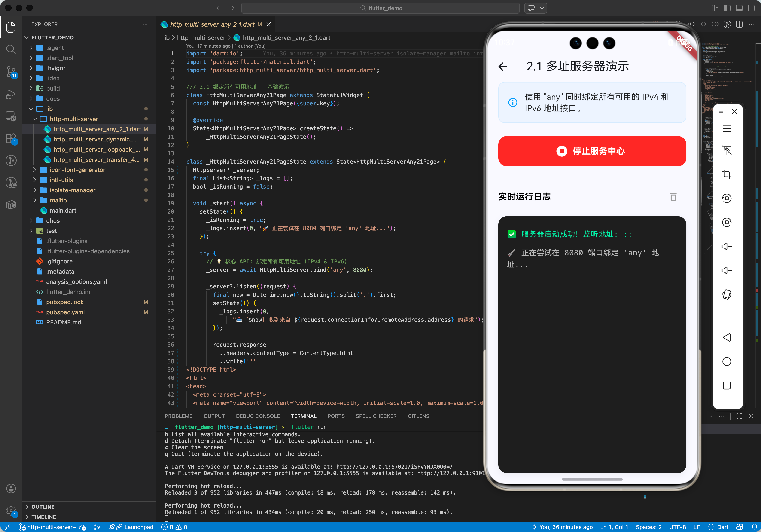Image resolution: width=761 pixels, height=532 pixels.
Task: Open Source Control view with 11 badge
Action: coord(11,71)
